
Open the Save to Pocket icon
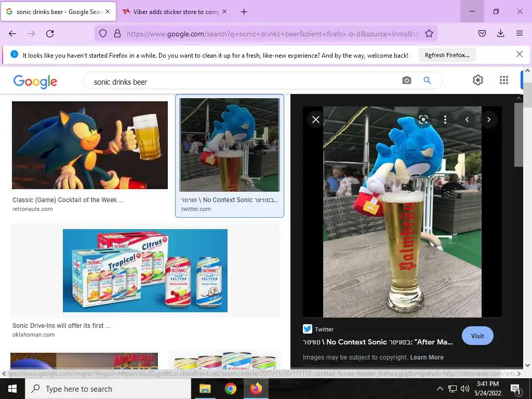tap(482, 33)
